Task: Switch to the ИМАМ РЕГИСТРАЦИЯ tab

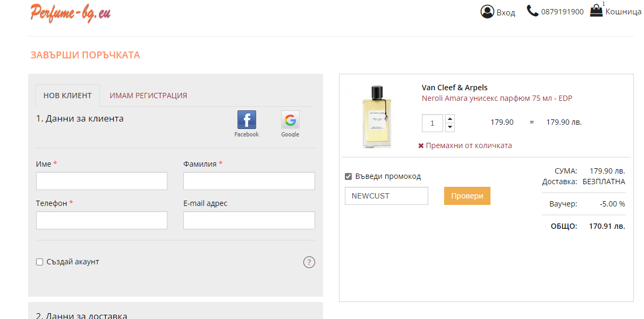Action: coord(148,96)
